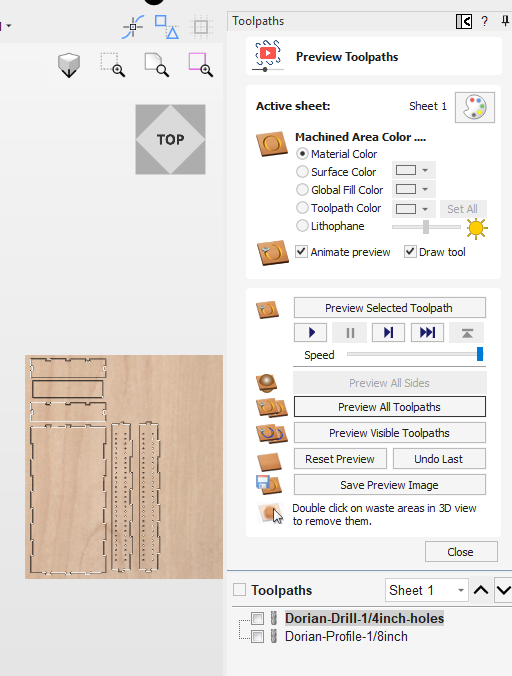The width and height of the screenshot is (512, 676).
Task: Move toolpath down with the down arrow
Action: pyautogui.click(x=503, y=590)
